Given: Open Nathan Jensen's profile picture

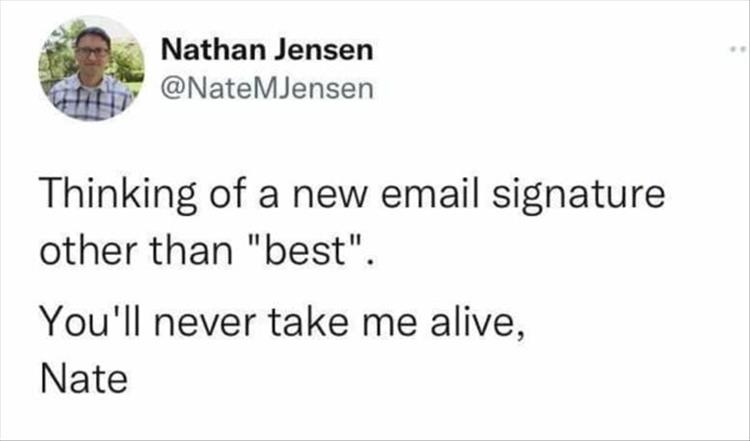Looking at the screenshot, I should (92, 68).
